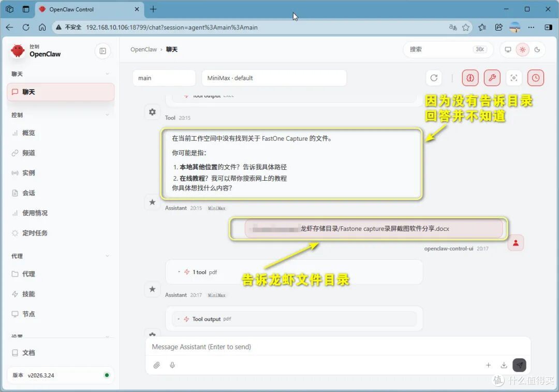
Task: Click the 不安全 security warning indicator
Action: pos(69,27)
